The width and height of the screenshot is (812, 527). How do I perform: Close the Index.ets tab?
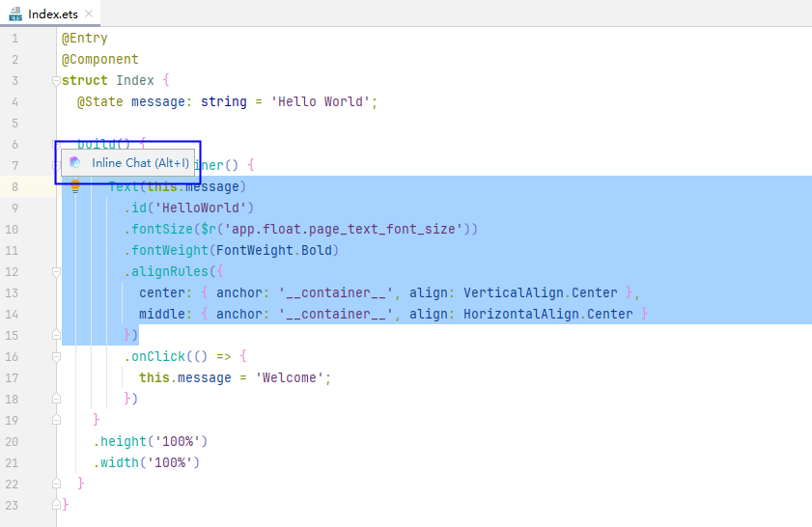(x=89, y=14)
